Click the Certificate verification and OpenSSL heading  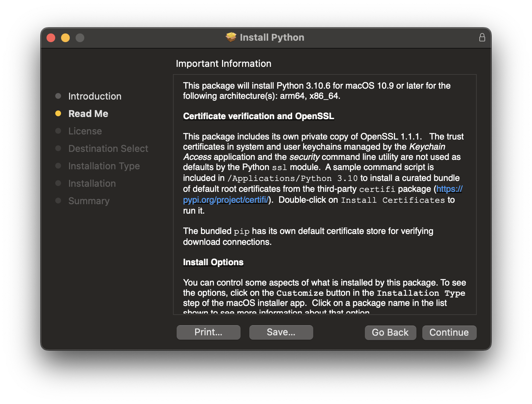coord(258,116)
